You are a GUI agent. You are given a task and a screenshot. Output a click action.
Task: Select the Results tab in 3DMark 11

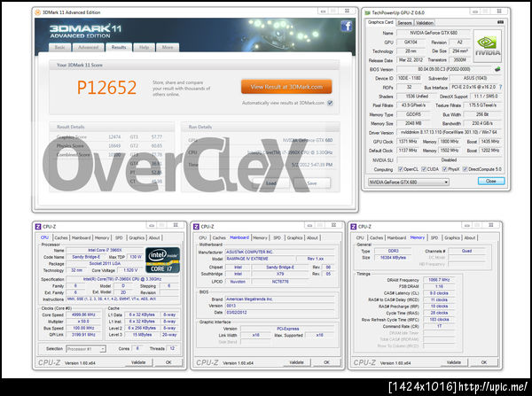click(x=119, y=48)
